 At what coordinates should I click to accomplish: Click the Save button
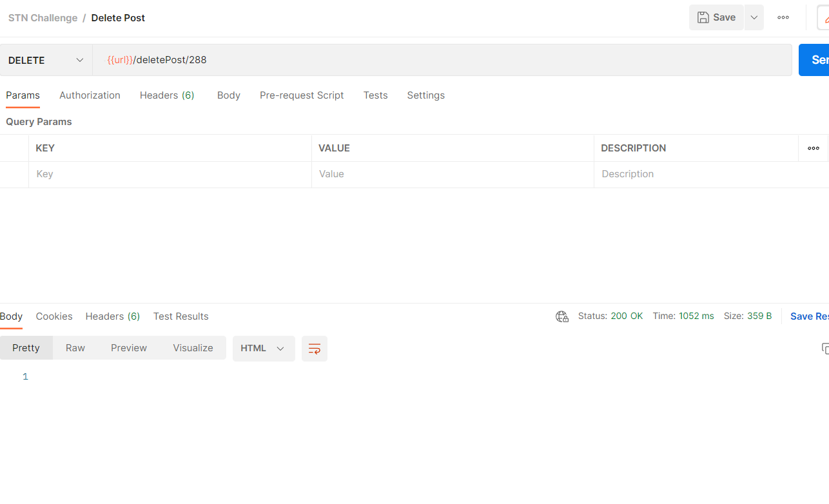(716, 17)
